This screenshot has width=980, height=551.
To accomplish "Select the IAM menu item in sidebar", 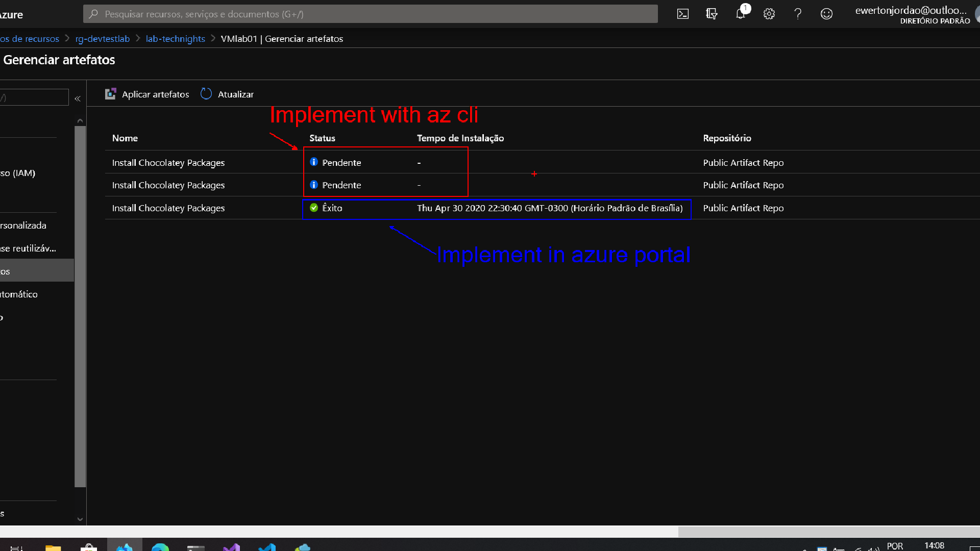I will click(18, 173).
